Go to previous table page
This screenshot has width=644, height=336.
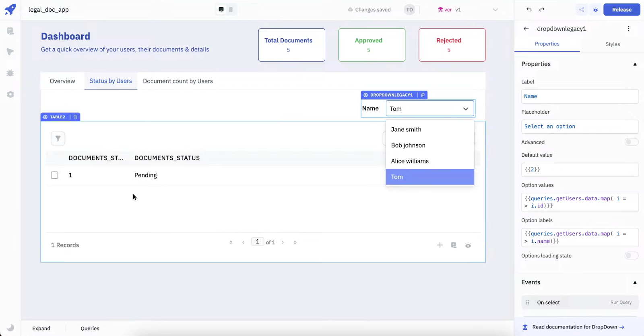[243, 242]
